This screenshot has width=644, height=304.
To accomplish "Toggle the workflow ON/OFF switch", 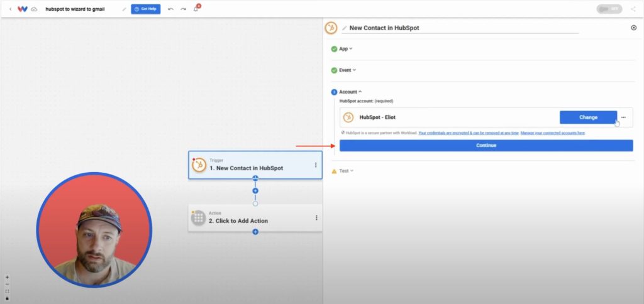I will coord(609,9).
